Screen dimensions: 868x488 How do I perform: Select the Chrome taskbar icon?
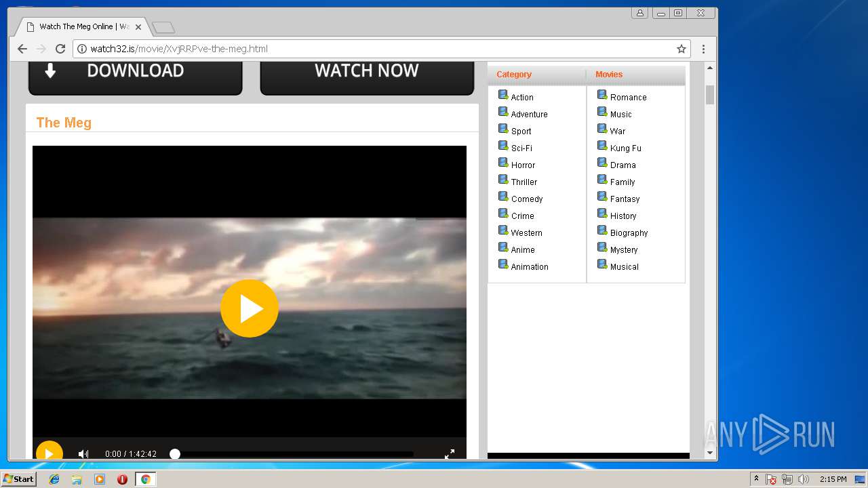(x=145, y=479)
